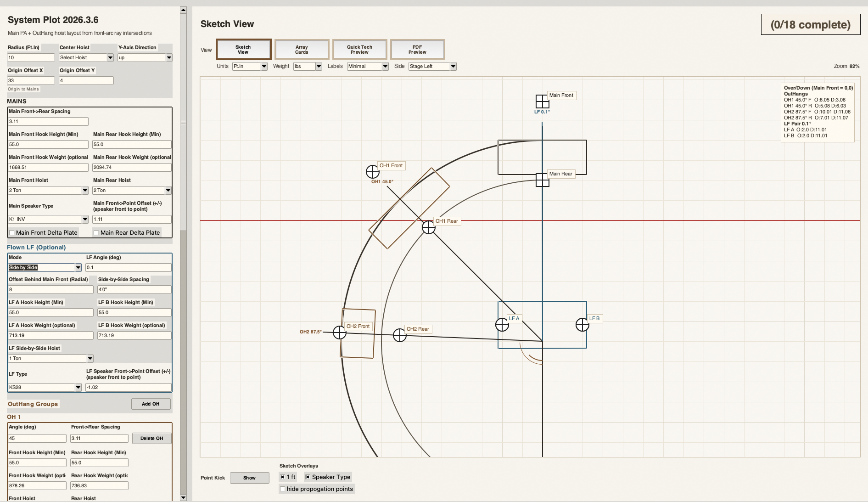The height and width of the screenshot is (502, 868).
Task: Click the Zoom 82% indicator
Action: 846,66
